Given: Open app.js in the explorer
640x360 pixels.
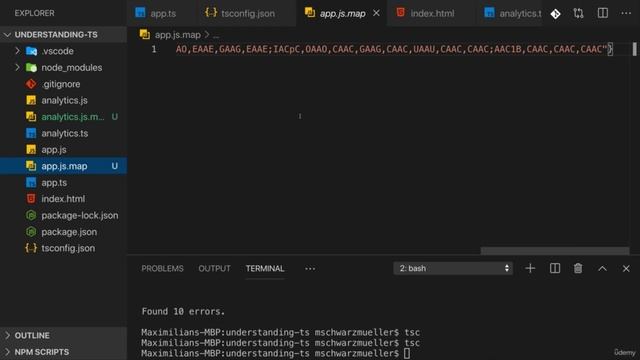Looking at the screenshot, I should tap(63, 150).
